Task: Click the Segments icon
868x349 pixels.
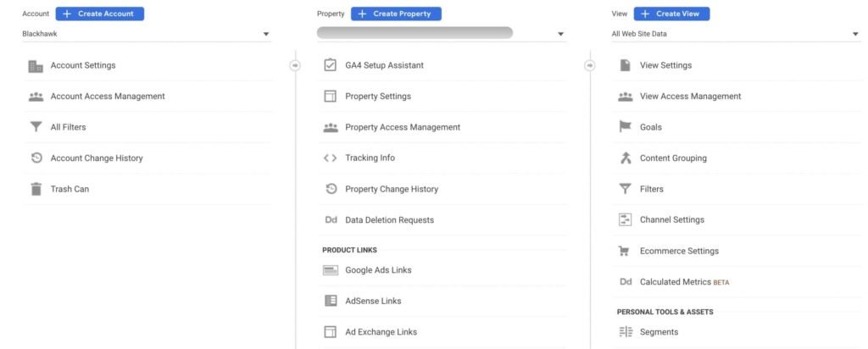Action: pos(625,332)
